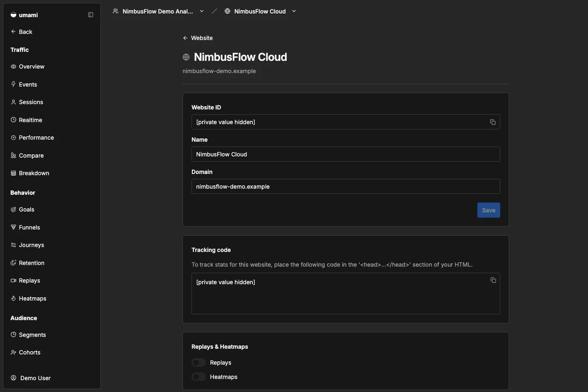Save the website settings

point(489,210)
